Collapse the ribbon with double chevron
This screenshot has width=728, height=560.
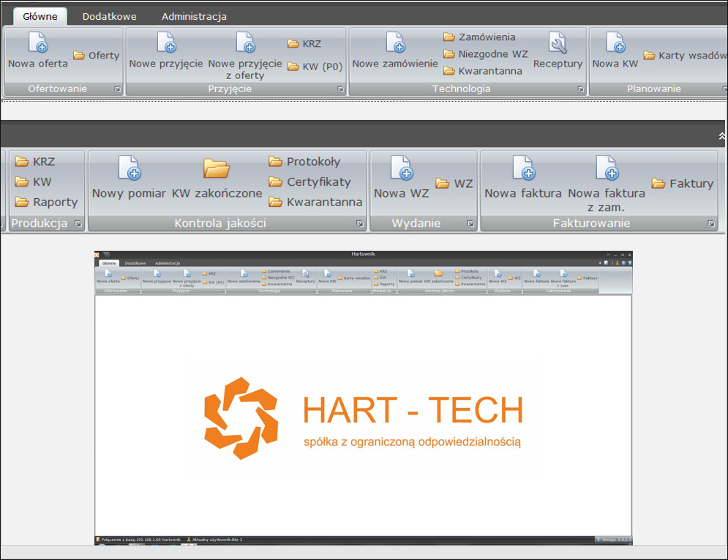pyautogui.click(x=721, y=136)
